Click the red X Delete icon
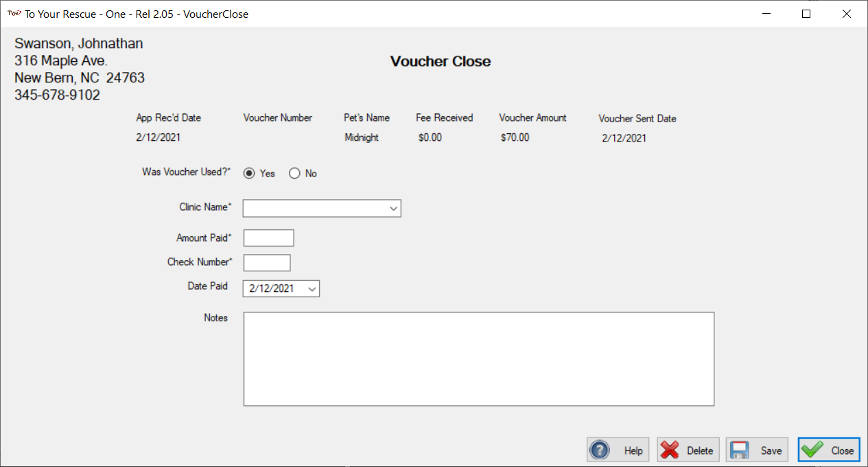Screen dimensions: 868x467 coord(669,451)
